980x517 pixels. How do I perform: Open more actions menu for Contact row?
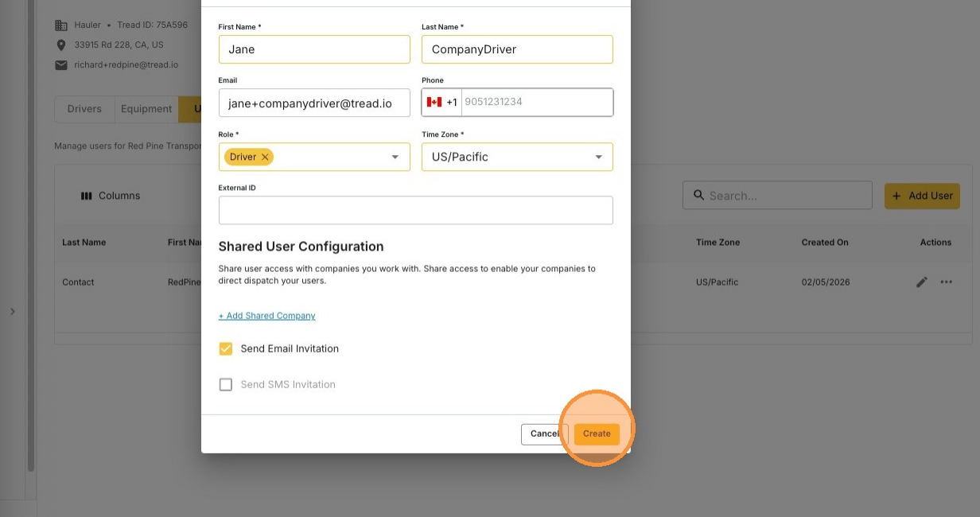(946, 282)
